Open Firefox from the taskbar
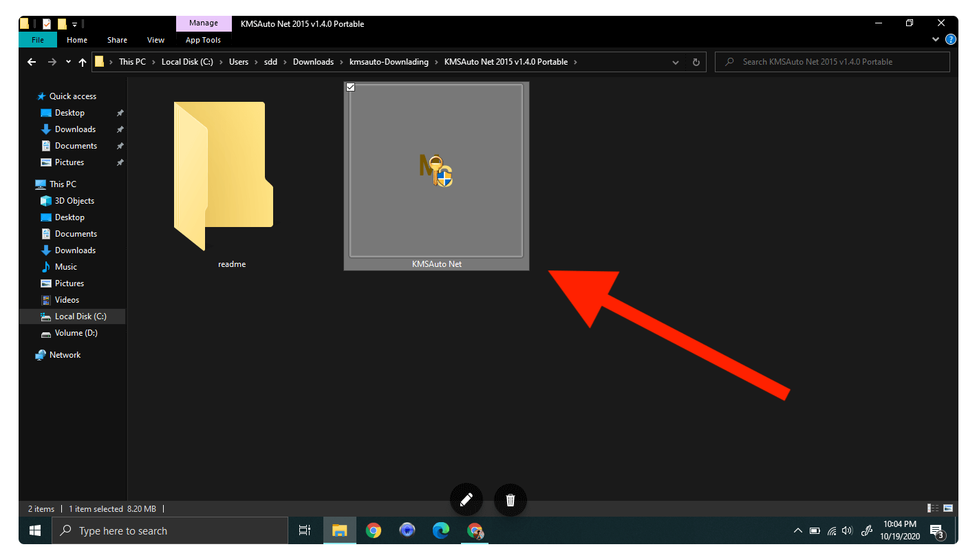 click(x=407, y=530)
